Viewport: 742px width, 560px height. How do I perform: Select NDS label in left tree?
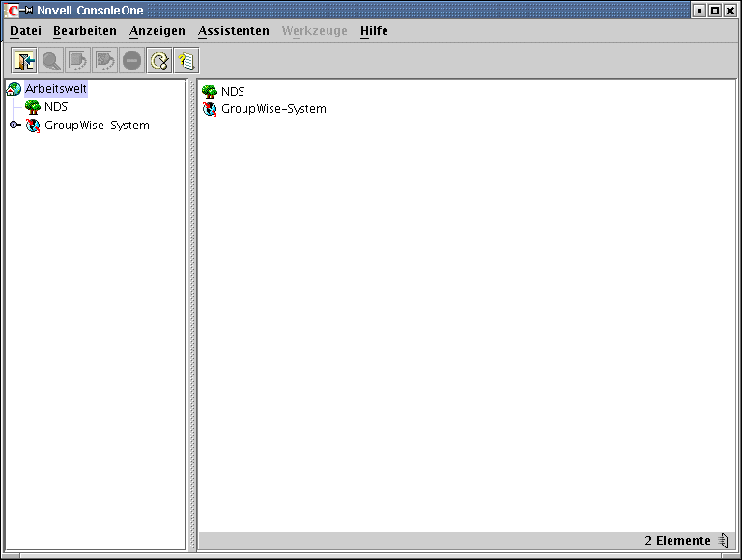tap(56, 107)
